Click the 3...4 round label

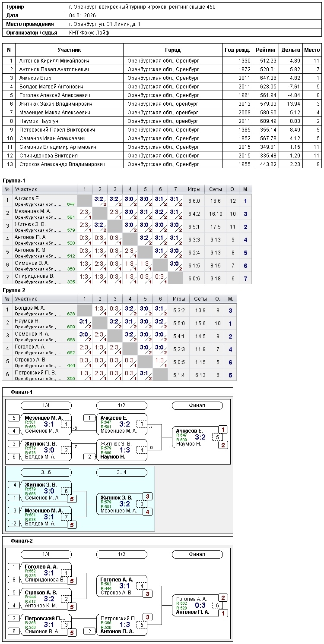[121, 472]
